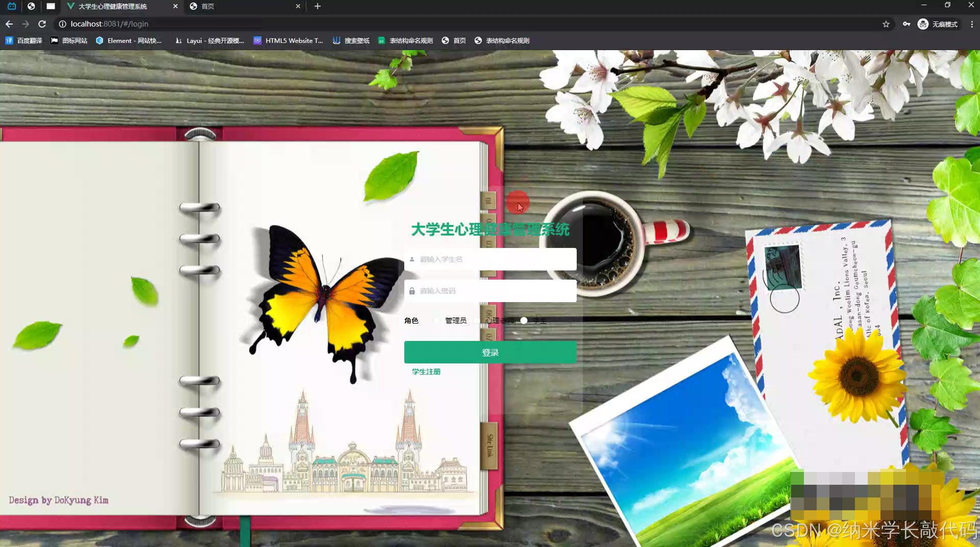This screenshot has width=980, height=547.
Task: Click the green 登录 button
Action: (x=490, y=352)
